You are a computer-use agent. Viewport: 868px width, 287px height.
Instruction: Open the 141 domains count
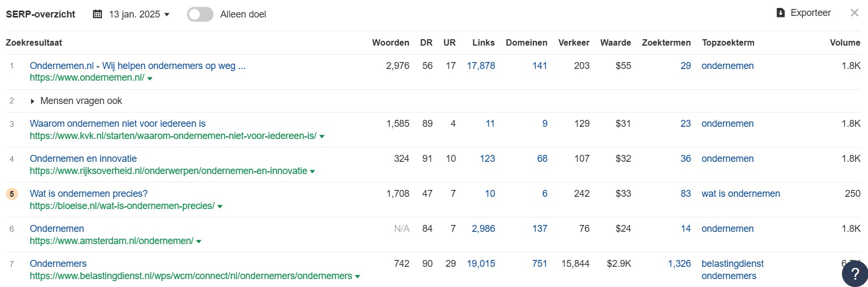pyautogui.click(x=540, y=66)
